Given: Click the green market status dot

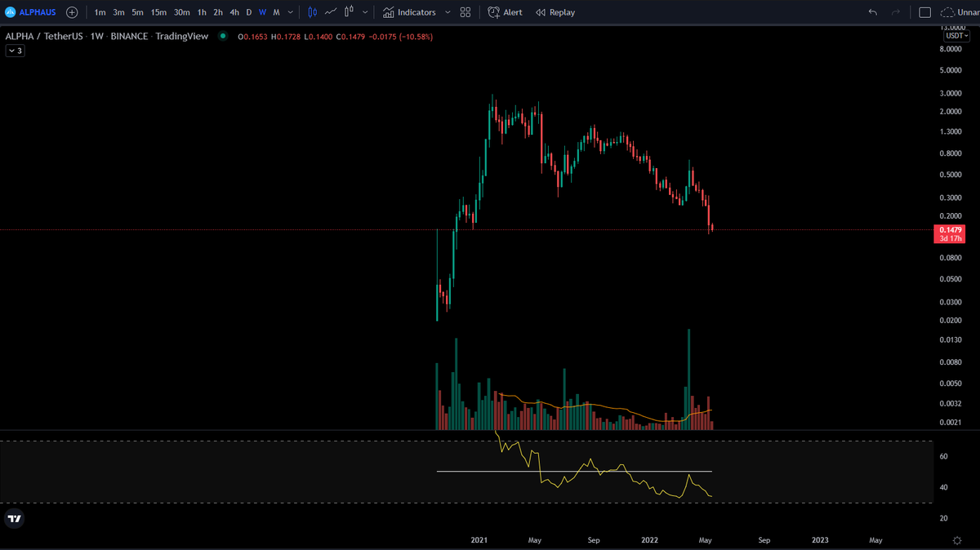Looking at the screenshot, I should pyautogui.click(x=223, y=36).
